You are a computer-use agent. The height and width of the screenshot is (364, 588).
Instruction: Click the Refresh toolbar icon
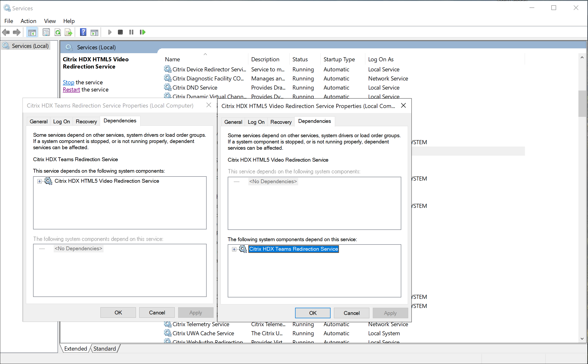(x=58, y=32)
